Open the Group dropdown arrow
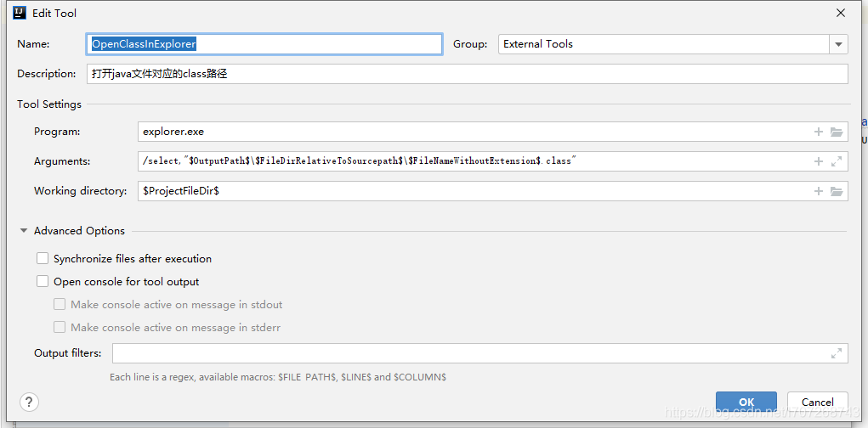Viewport: 868px width, 428px height. (839, 44)
